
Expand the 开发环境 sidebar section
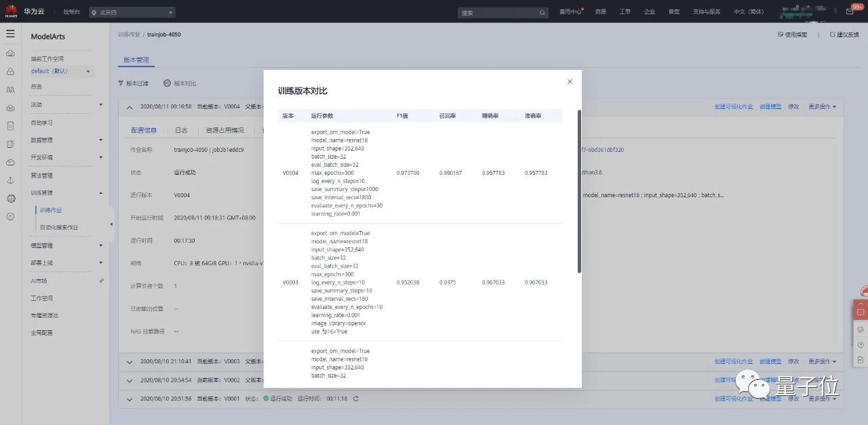pyautogui.click(x=101, y=157)
